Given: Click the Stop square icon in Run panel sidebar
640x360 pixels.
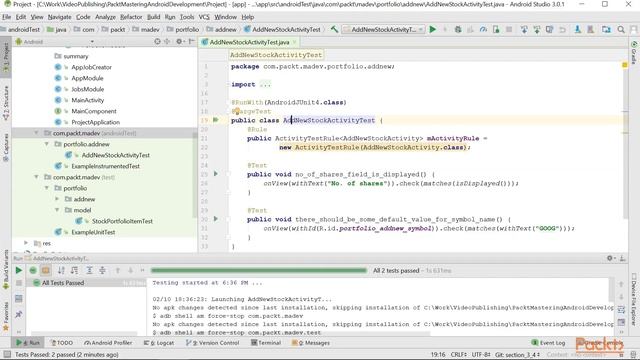Looking at the screenshot, I should [19, 282].
